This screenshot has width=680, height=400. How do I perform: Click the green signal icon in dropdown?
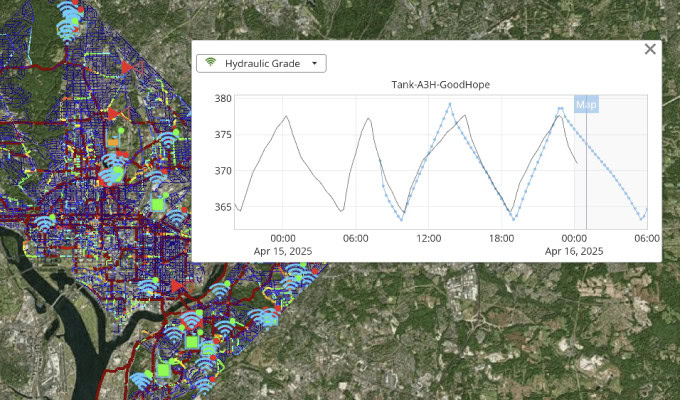pos(210,63)
